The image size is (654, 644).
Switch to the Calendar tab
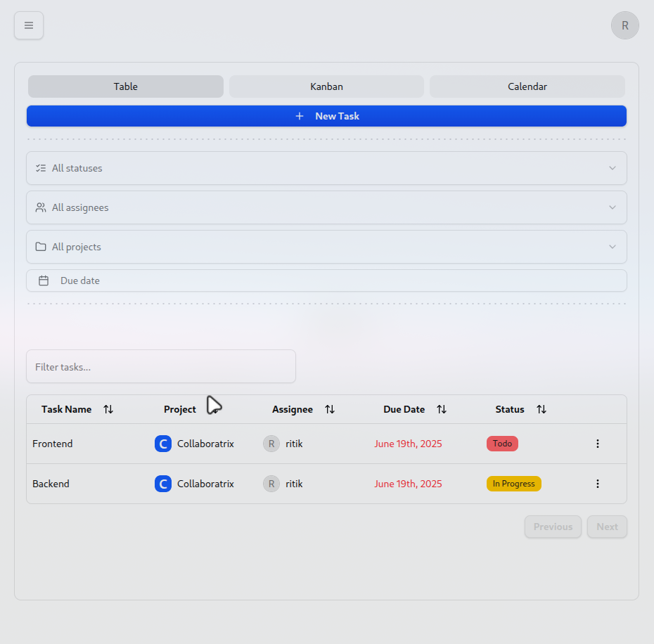(527, 86)
